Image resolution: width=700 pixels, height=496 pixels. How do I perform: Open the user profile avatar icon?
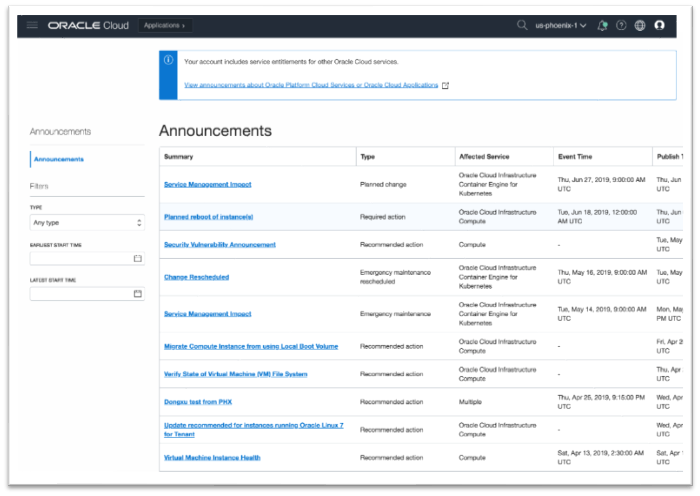click(x=659, y=25)
